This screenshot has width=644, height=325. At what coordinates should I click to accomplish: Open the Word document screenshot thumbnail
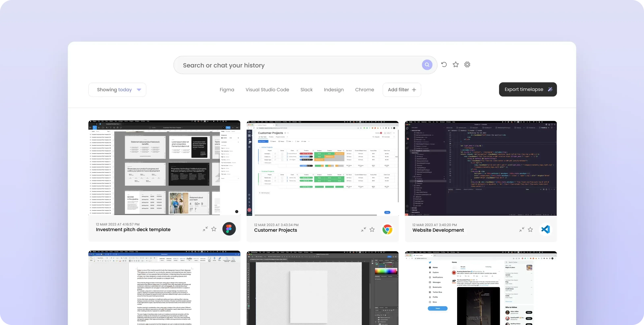164,288
